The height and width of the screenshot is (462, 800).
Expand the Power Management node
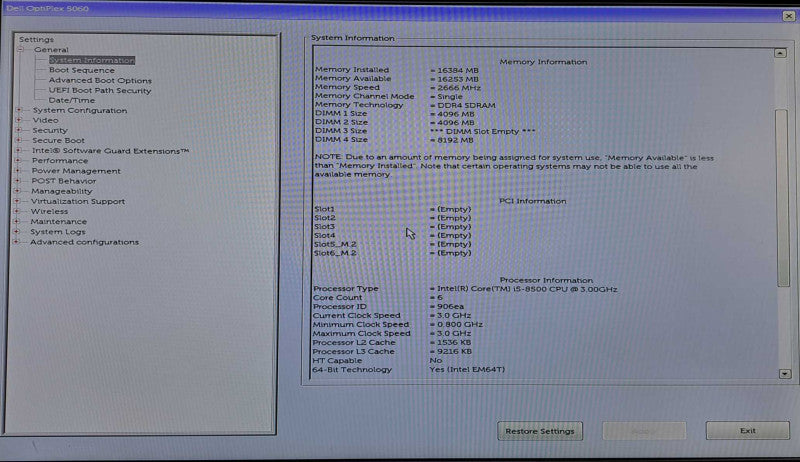click(18, 171)
